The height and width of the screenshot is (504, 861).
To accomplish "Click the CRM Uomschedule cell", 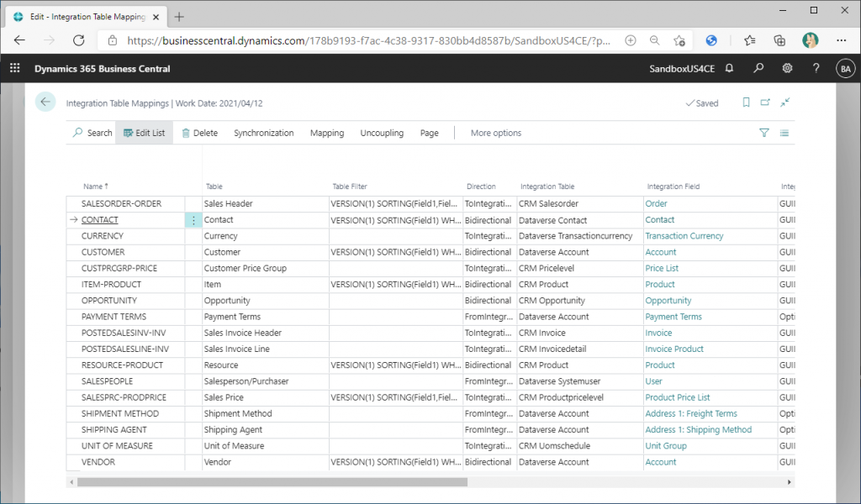I will pyautogui.click(x=579, y=446).
